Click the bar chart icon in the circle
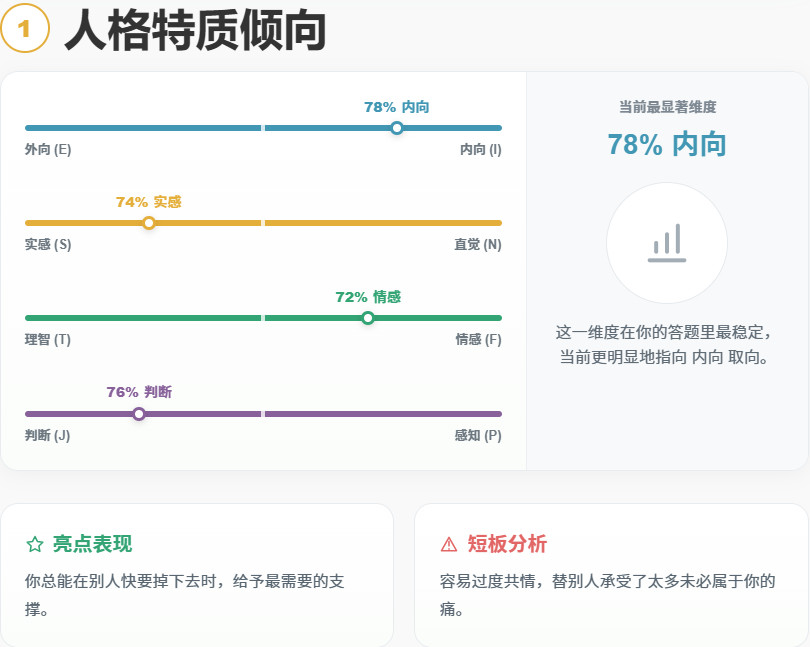The image size is (810, 647). 667,243
